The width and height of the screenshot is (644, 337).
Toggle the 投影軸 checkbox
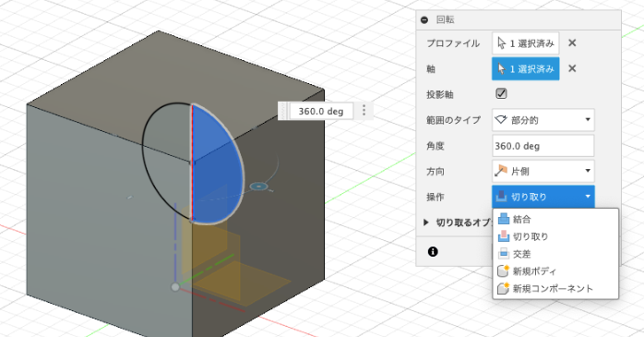501,93
